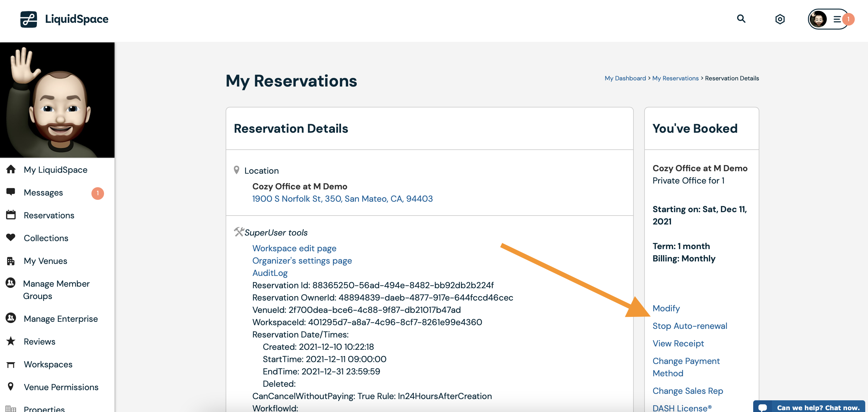The width and height of the screenshot is (868, 412).
Task: Select Collections in the sidebar
Action: (46, 238)
